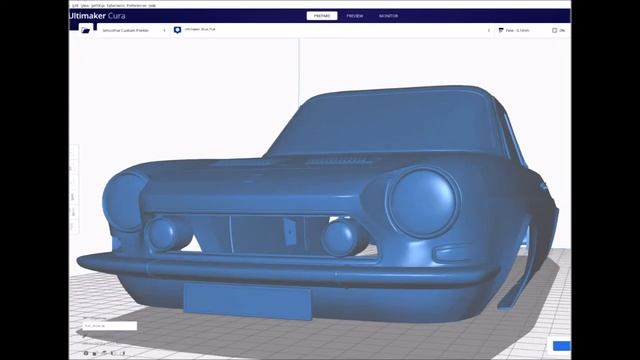
Task: Open the Help menu
Action: [152, 5]
